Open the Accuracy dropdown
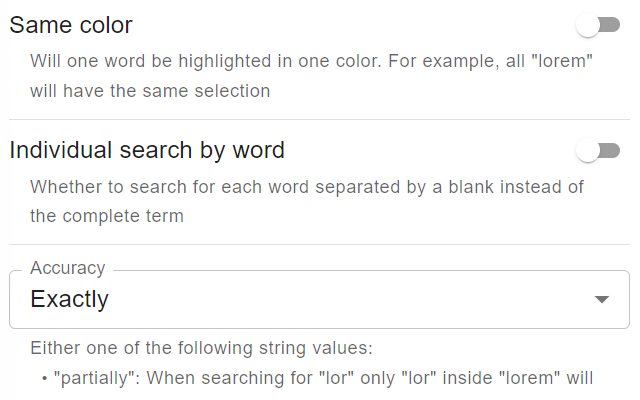 coord(320,299)
